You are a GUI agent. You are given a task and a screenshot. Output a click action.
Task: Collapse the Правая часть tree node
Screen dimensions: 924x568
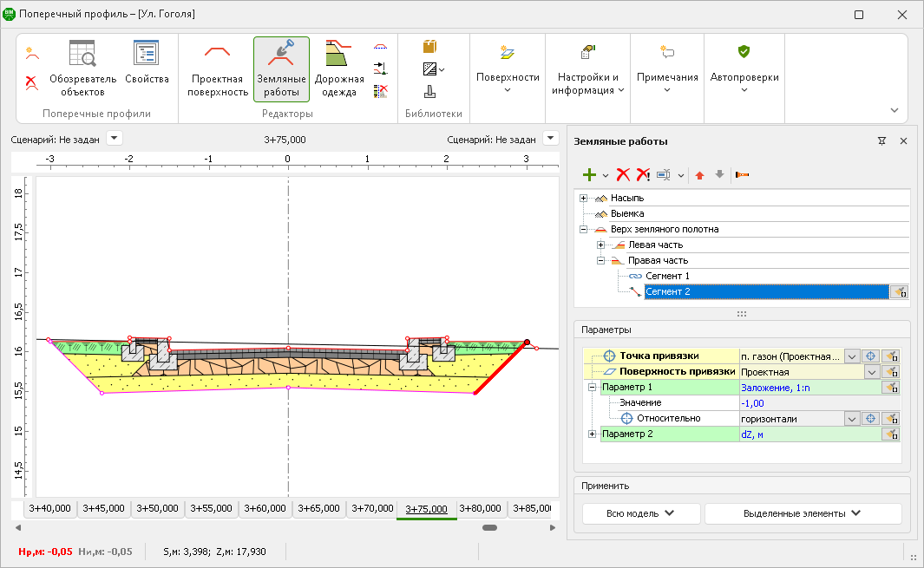(x=600, y=260)
